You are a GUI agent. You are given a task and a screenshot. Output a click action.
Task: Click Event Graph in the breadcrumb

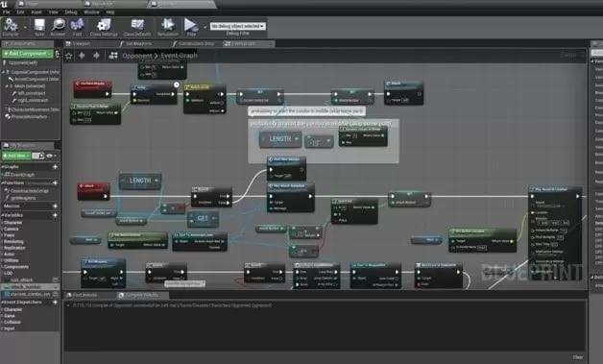pyautogui.click(x=179, y=56)
